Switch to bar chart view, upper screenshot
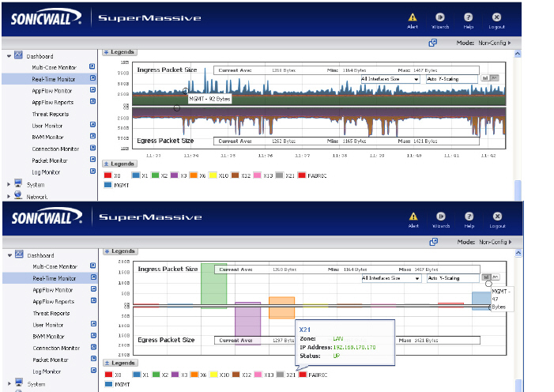 click(x=485, y=78)
